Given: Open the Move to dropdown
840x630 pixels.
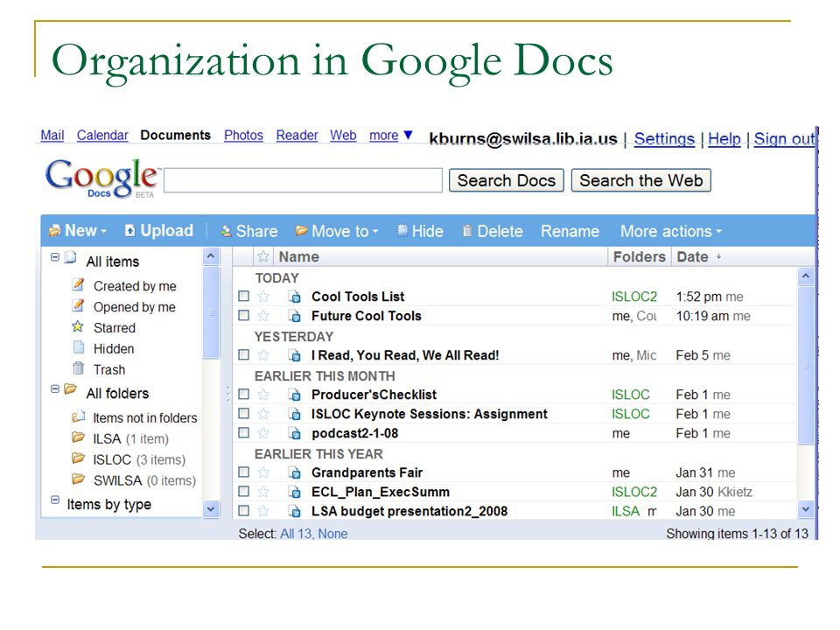Looking at the screenshot, I should 337,231.
